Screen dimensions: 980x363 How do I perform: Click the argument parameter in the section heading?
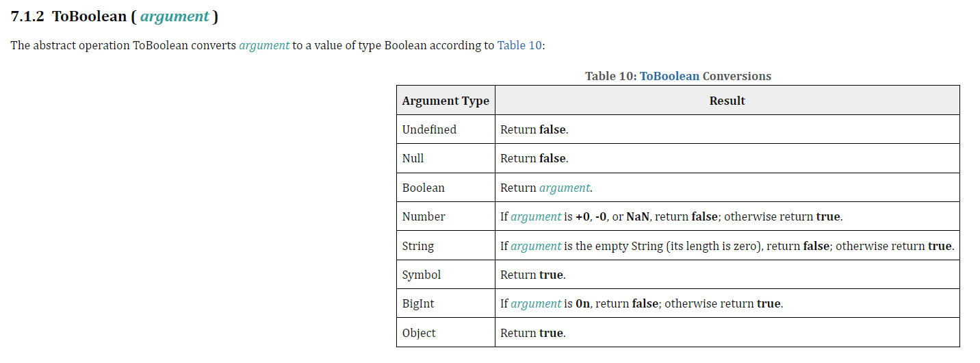(175, 16)
